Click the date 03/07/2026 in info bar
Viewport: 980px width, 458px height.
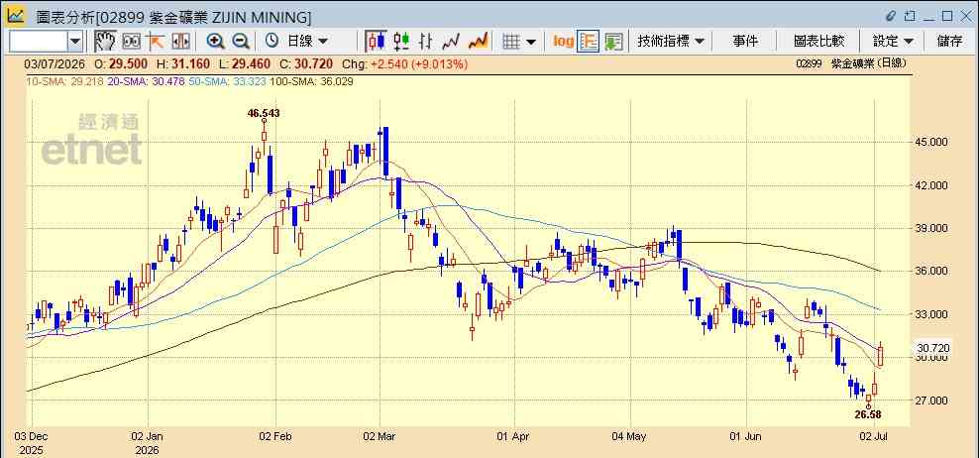tap(54, 63)
